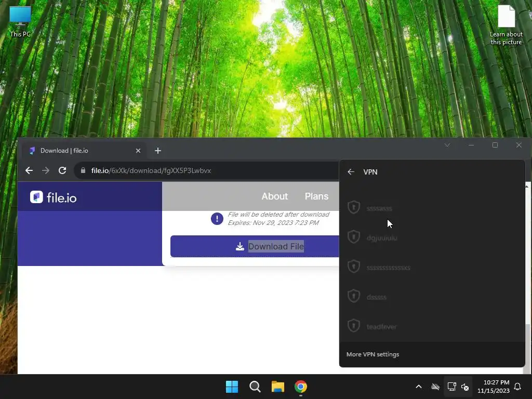Open a new Chrome tab
The height and width of the screenshot is (399, 532).
(x=158, y=151)
